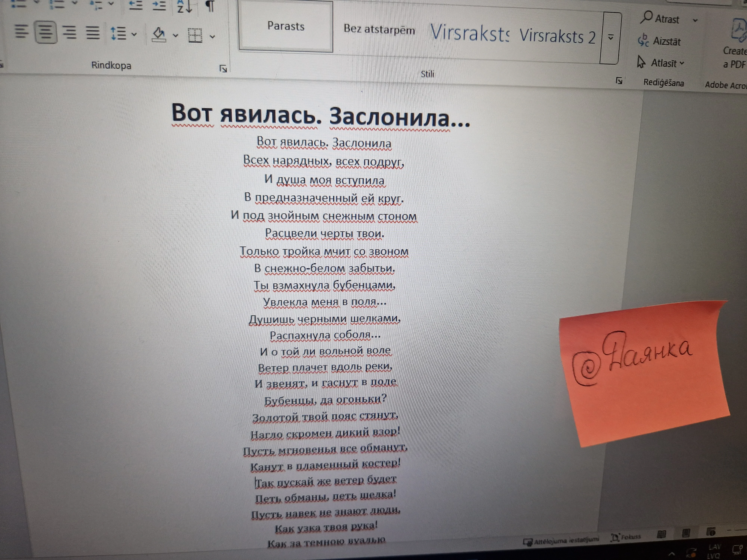Justify the paragraph text
This screenshot has width=747, height=560.
pyautogui.click(x=92, y=33)
